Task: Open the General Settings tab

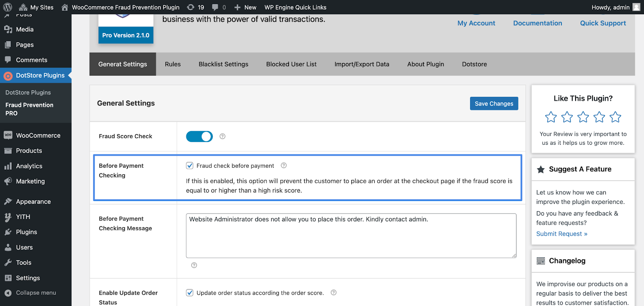Action: [x=123, y=64]
